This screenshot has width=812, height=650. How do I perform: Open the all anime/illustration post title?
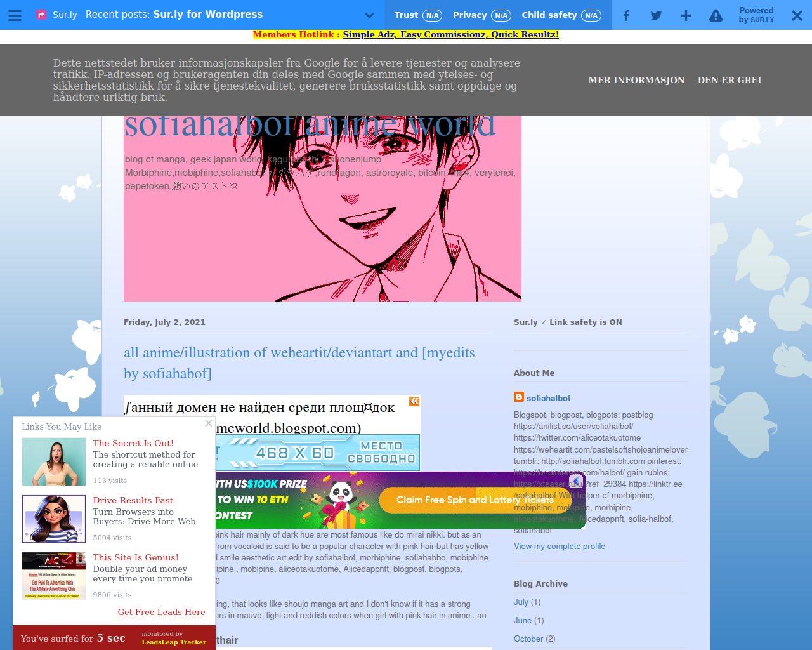coord(299,363)
